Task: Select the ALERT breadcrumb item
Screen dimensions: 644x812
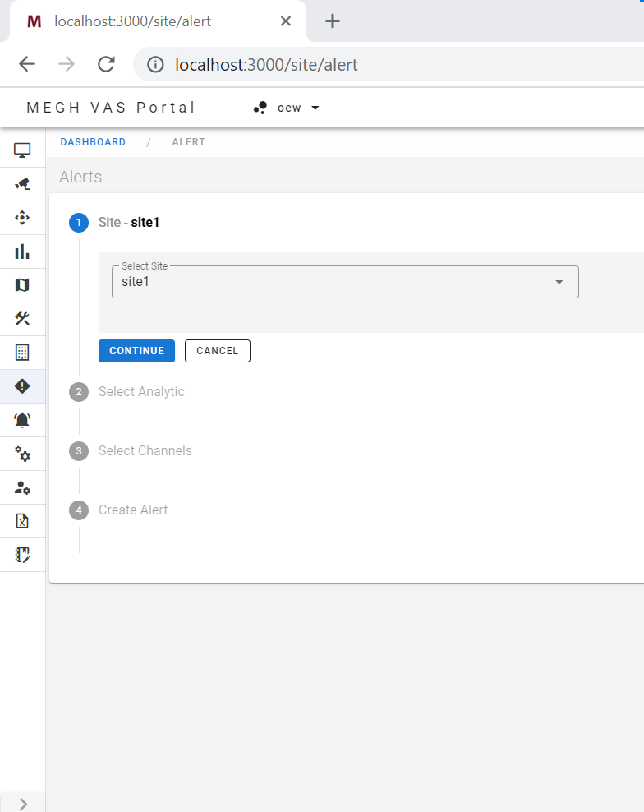Action: coord(188,141)
